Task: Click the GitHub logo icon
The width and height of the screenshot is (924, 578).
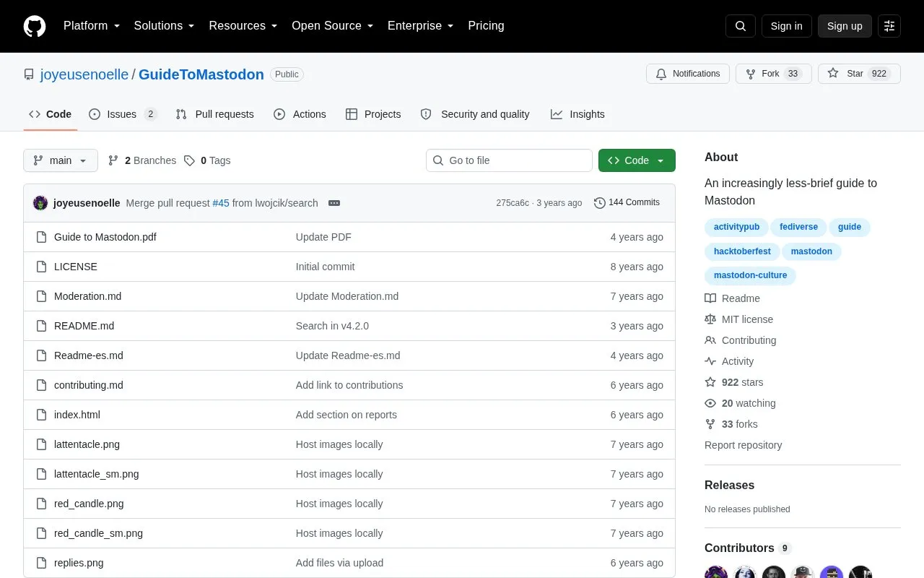Action: point(35,26)
